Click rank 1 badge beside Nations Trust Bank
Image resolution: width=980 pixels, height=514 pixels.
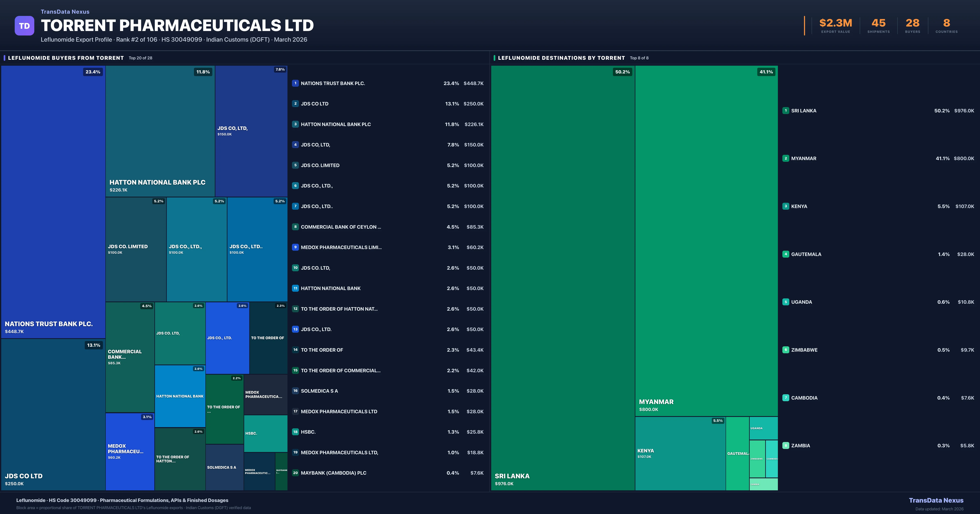point(295,83)
